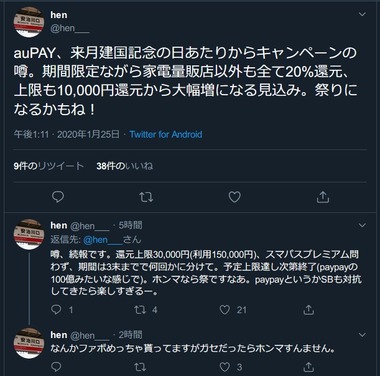The width and height of the screenshot is (380, 376).
Task: View the 38件のいいね list
Action: coord(125,166)
